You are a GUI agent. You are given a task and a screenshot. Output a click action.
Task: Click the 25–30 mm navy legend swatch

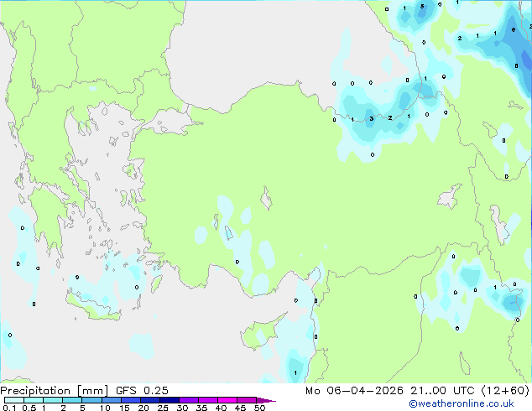tap(170, 400)
